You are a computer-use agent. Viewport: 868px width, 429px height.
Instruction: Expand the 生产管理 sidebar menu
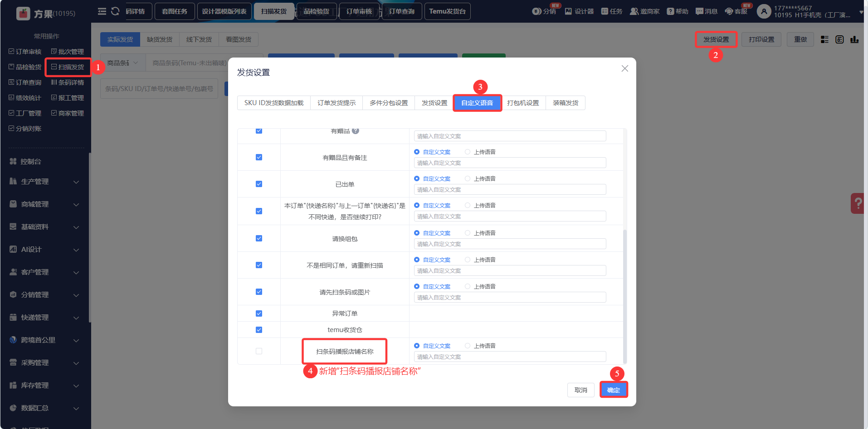point(45,182)
